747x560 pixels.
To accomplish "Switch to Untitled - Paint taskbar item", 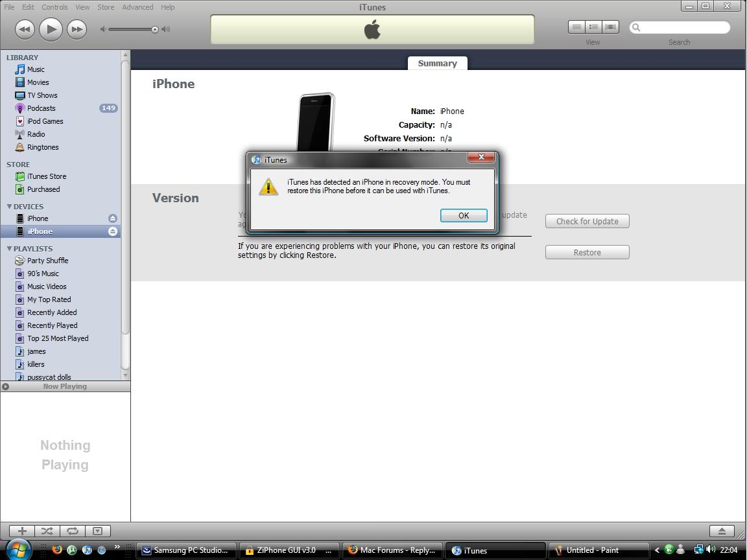I will 599,550.
